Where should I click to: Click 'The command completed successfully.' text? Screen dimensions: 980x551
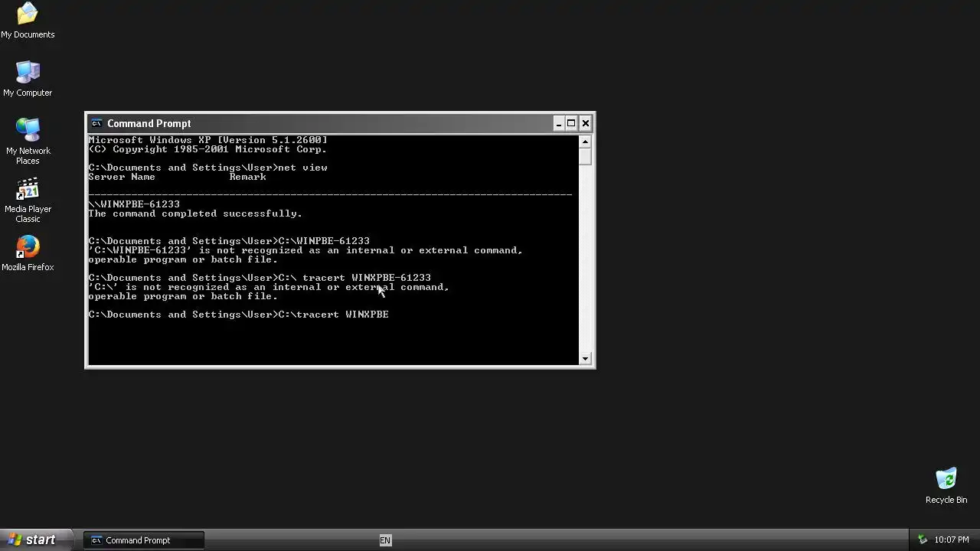195,214
